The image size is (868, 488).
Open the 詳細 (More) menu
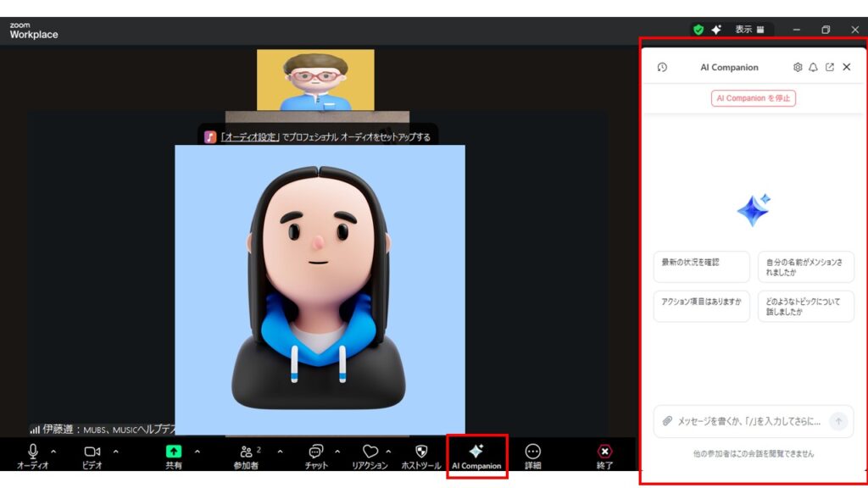(532, 456)
